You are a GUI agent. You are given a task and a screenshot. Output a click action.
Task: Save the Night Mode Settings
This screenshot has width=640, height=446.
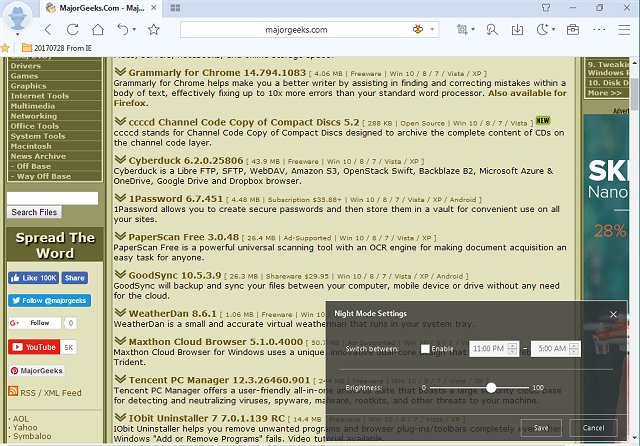(540, 427)
